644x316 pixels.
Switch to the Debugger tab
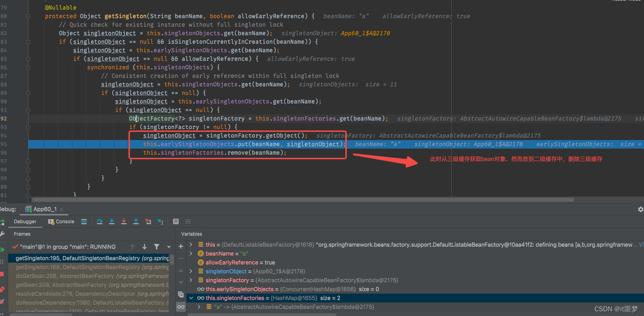(25, 221)
